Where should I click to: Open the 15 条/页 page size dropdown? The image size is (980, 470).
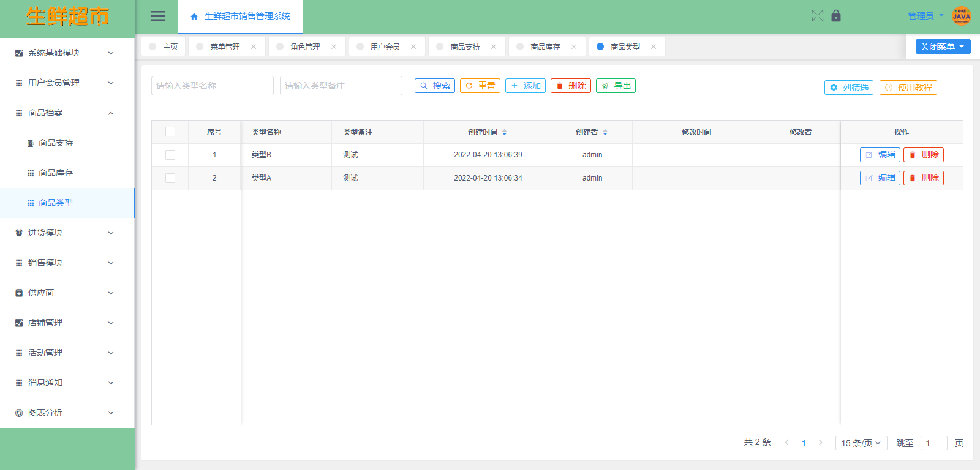(861, 443)
